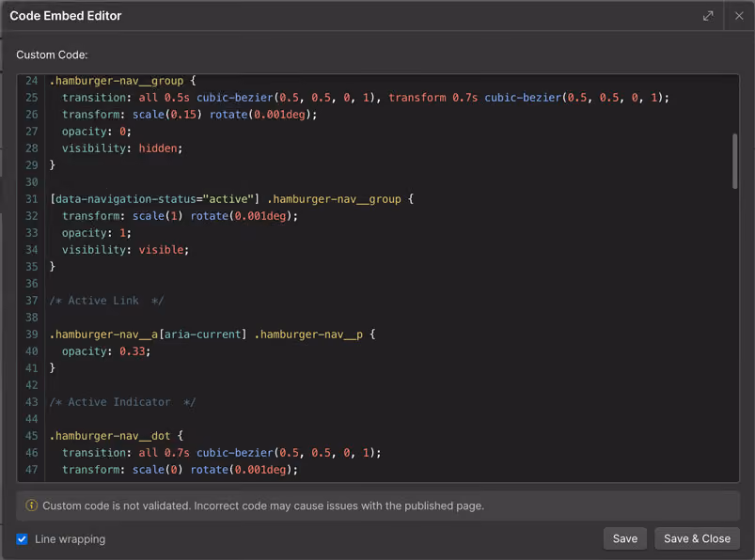Click "transition: all 0.7s" on line 46
The width and height of the screenshot is (755, 560).
coord(126,453)
